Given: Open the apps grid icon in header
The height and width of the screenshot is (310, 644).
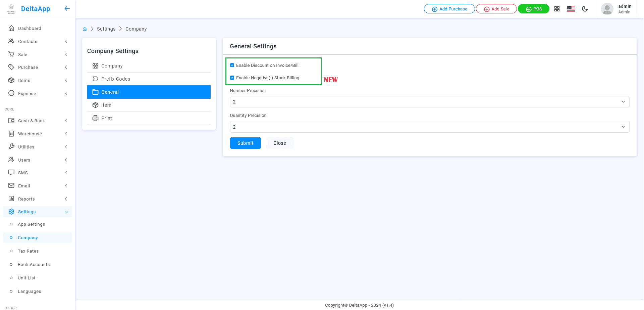Looking at the screenshot, I should [557, 9].
